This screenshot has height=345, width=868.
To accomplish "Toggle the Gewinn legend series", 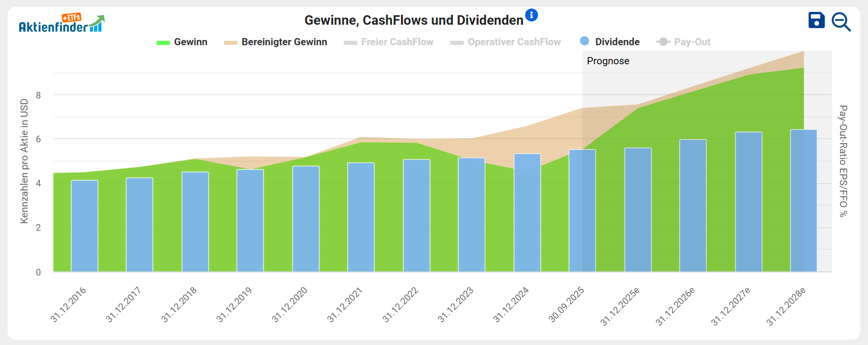I will 190,42.
